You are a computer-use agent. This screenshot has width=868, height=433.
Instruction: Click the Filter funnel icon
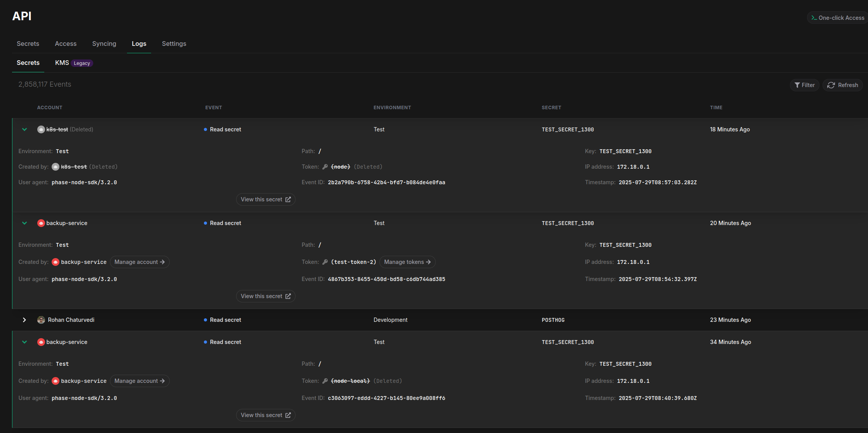pos(797,85)
